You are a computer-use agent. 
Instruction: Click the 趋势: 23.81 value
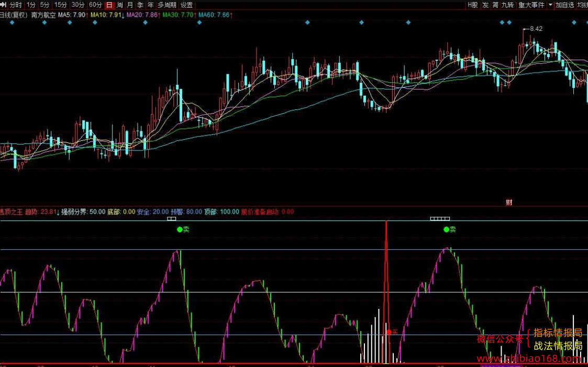pyautogui.click(x=42, y=212)
